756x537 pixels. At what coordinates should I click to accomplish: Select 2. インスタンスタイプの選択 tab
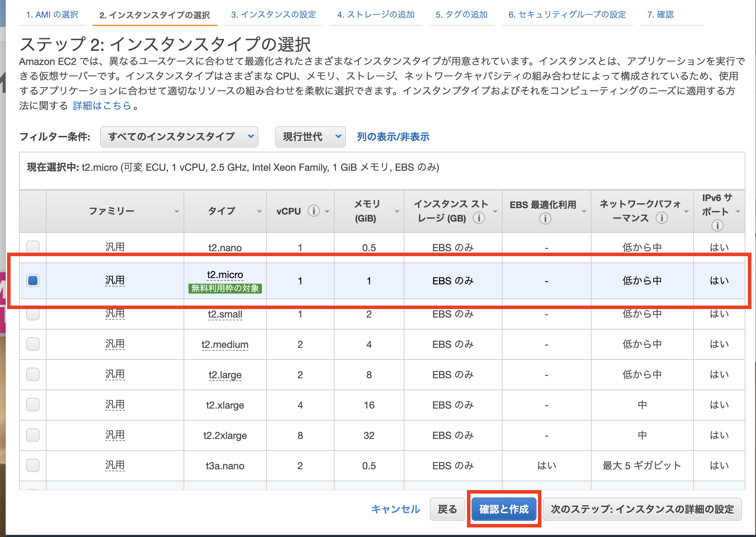click(x=155, y=15)
